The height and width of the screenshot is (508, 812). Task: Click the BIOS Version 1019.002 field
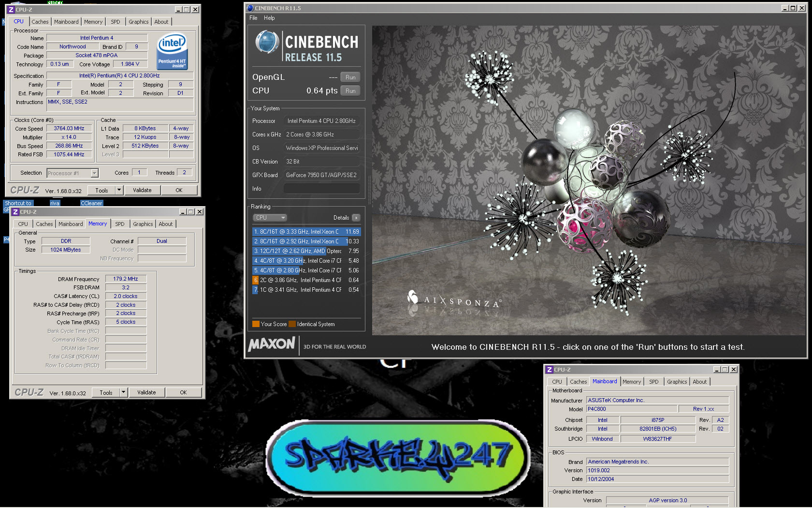[x=657, y=471]
